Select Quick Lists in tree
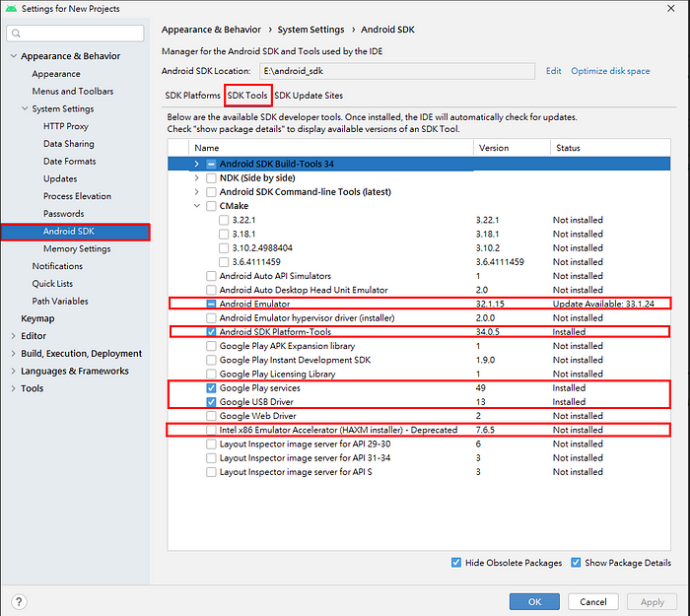The width and height of the screenshot is (690, 616). 52,284
